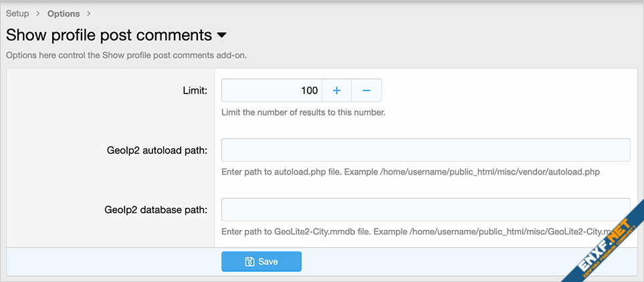Click the 'GeoIp2 database path:' label
Image resolution: width=644 pixels, height=282 pixels.
tap(155, 210)
